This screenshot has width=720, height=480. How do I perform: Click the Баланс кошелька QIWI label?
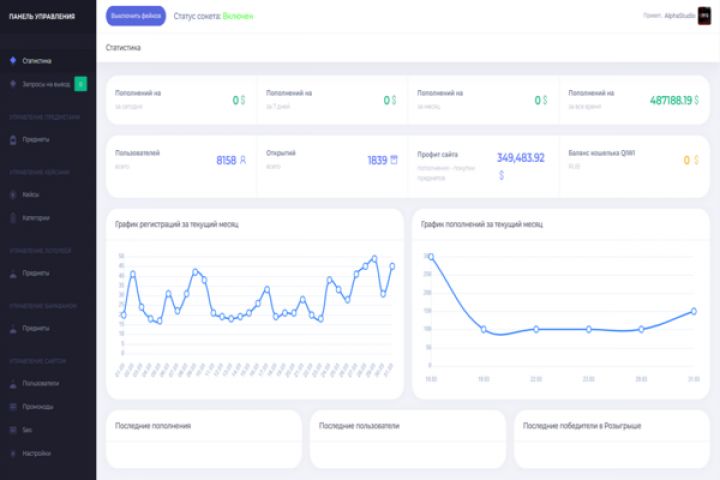602,153
